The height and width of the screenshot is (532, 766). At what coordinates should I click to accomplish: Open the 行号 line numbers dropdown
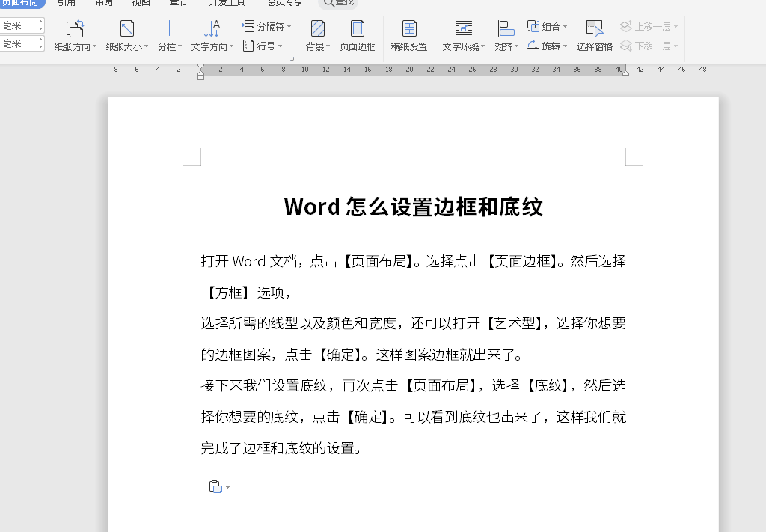pyautogui.click(x=263, y=46)
